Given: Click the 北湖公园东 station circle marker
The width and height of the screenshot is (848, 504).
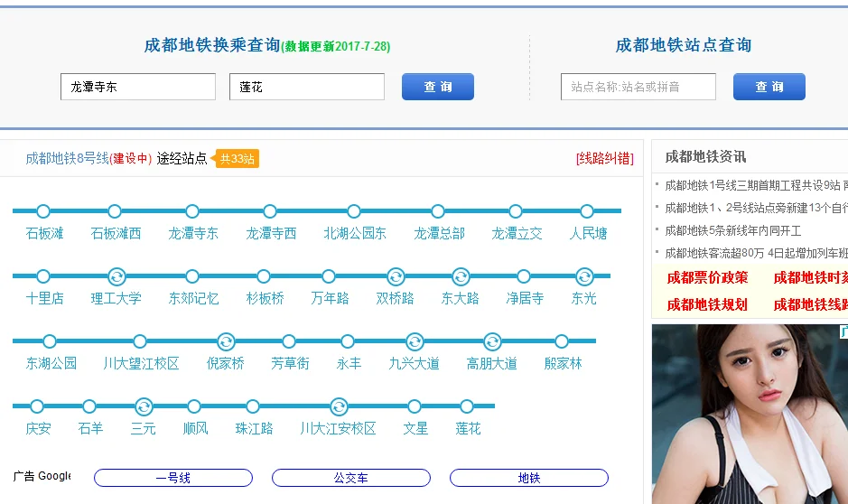Looking at the screenshot, I should 354,210.
